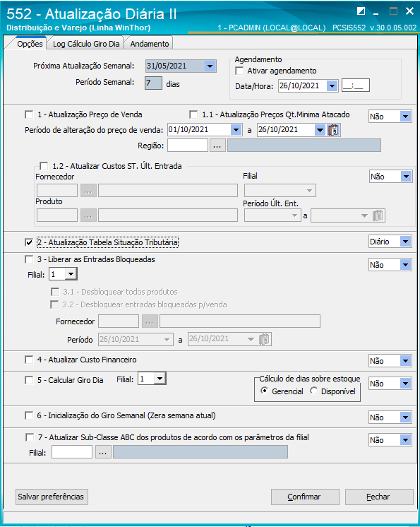Open Região lookup ellipsis button

click(217, 146)
